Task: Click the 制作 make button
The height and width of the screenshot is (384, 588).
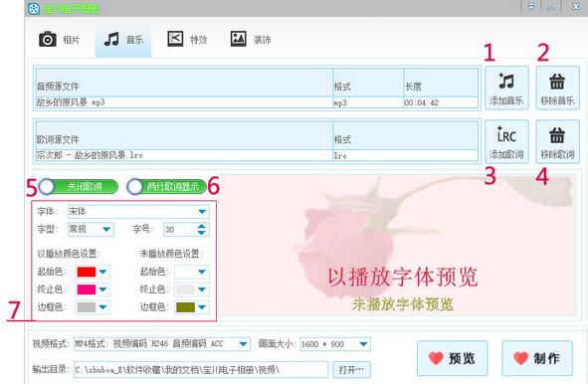Action: tap(537, 358)
